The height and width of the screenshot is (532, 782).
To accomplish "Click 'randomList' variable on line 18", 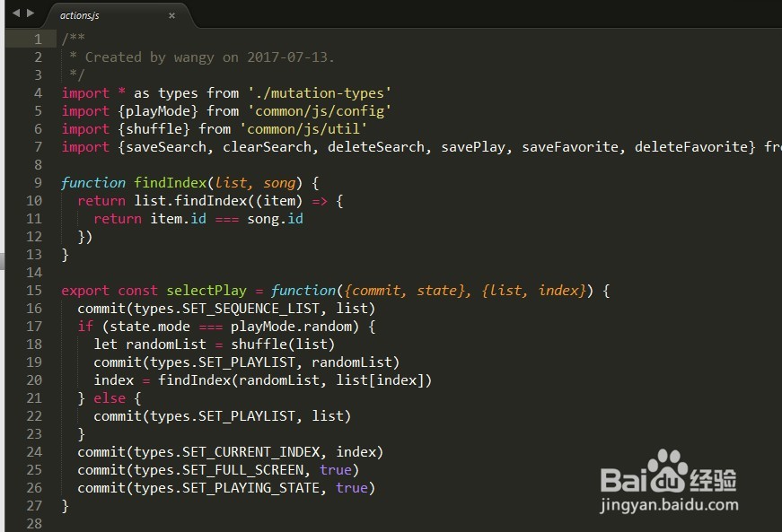I will point(166,344).
